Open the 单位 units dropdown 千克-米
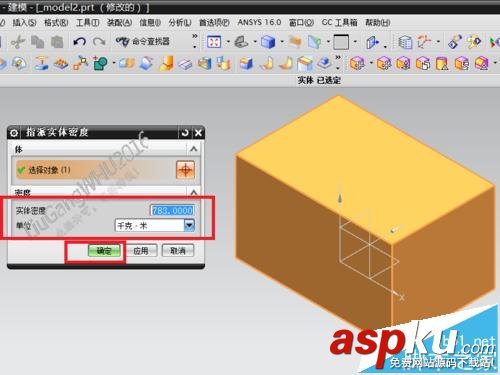 (155, 226)
